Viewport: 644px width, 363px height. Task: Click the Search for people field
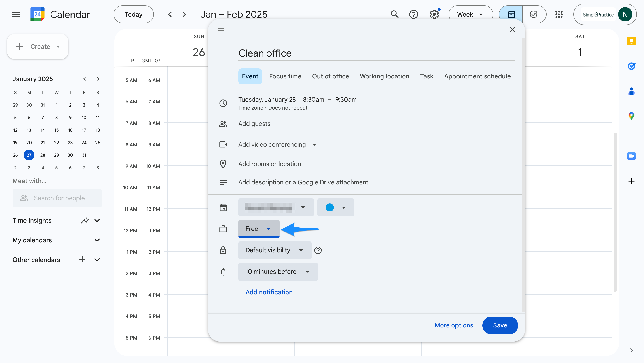(57, 198)
